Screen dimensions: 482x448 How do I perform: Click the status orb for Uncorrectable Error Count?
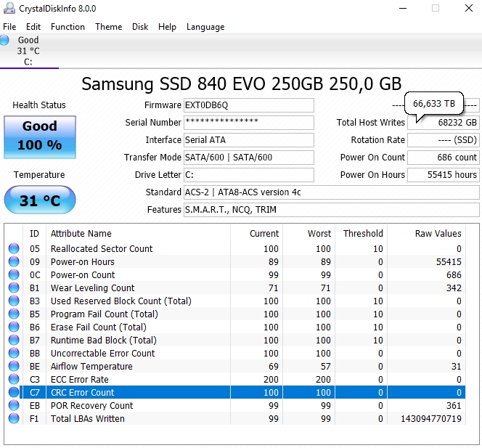(x=14, y=353)
